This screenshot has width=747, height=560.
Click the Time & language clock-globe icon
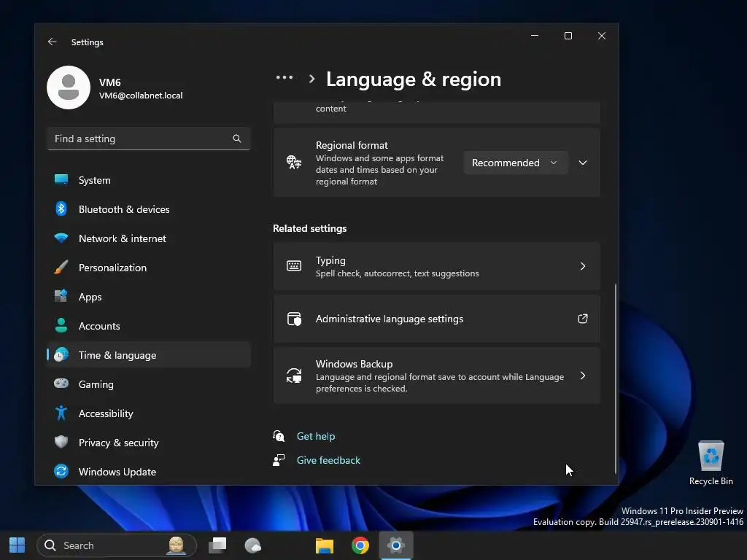coord(61,355)
